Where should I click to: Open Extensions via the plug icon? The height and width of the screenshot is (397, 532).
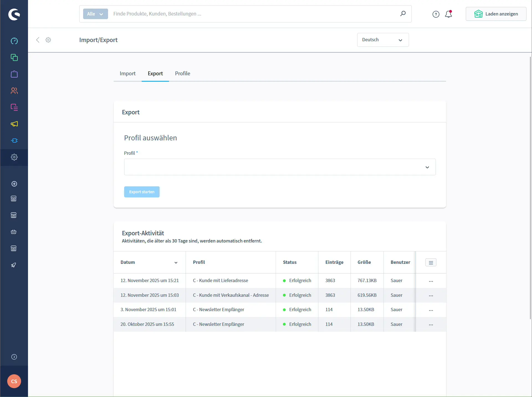pyautogui.click(x=14, y=140)
